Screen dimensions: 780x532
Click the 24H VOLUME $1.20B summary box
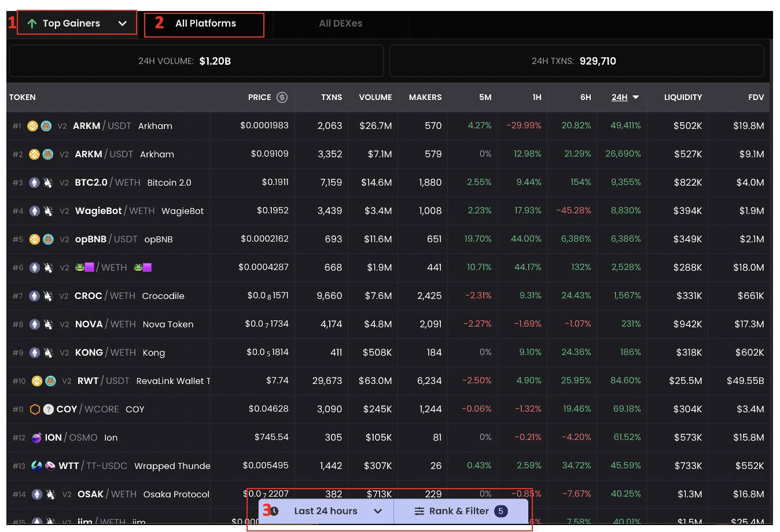[196, 61]
